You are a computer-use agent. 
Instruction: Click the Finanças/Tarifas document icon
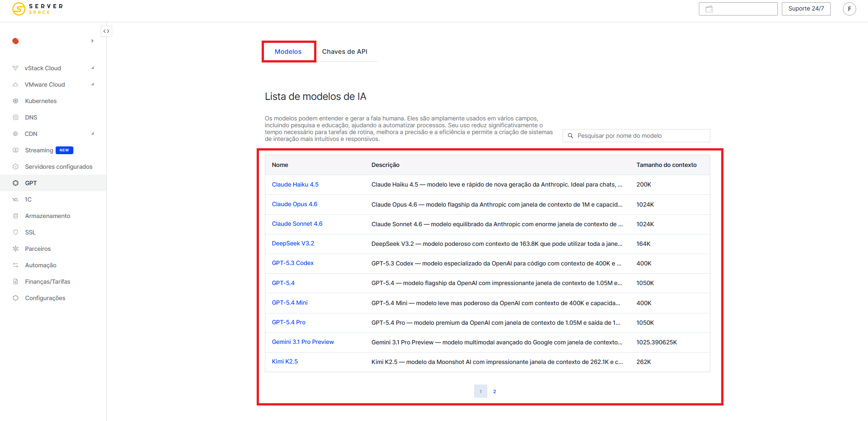click(15, 281)
